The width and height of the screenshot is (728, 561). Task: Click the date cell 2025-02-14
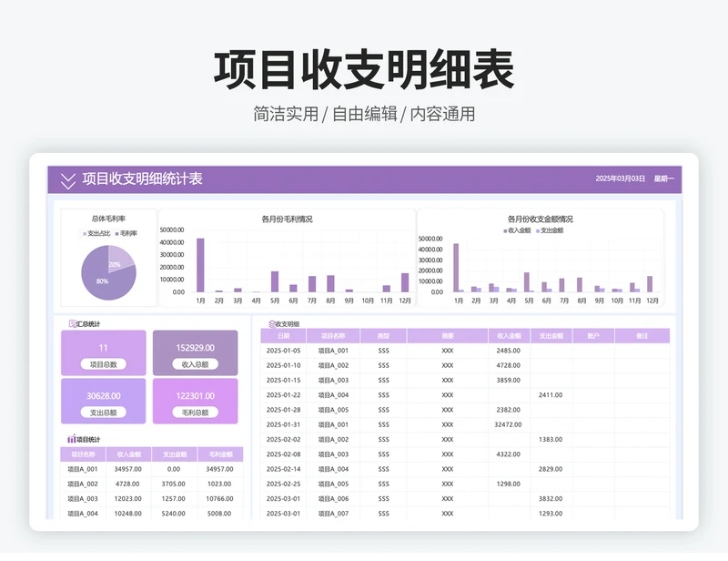pos(283,469)
